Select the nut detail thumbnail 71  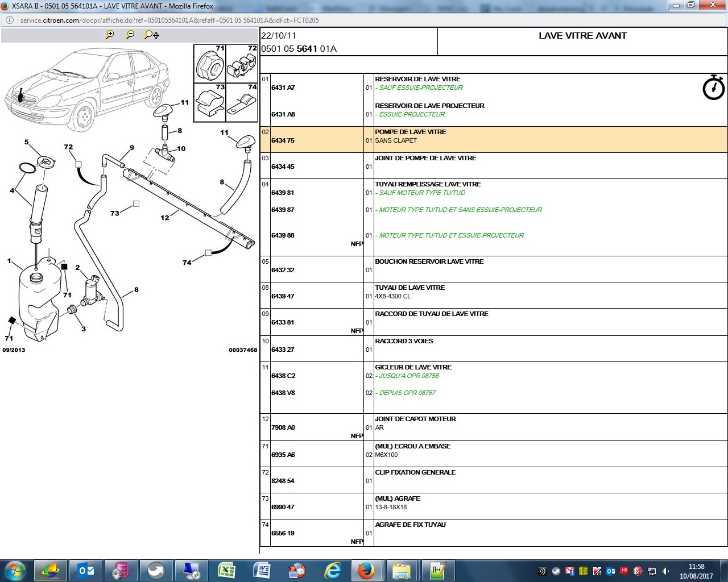[x=210, y=64]
